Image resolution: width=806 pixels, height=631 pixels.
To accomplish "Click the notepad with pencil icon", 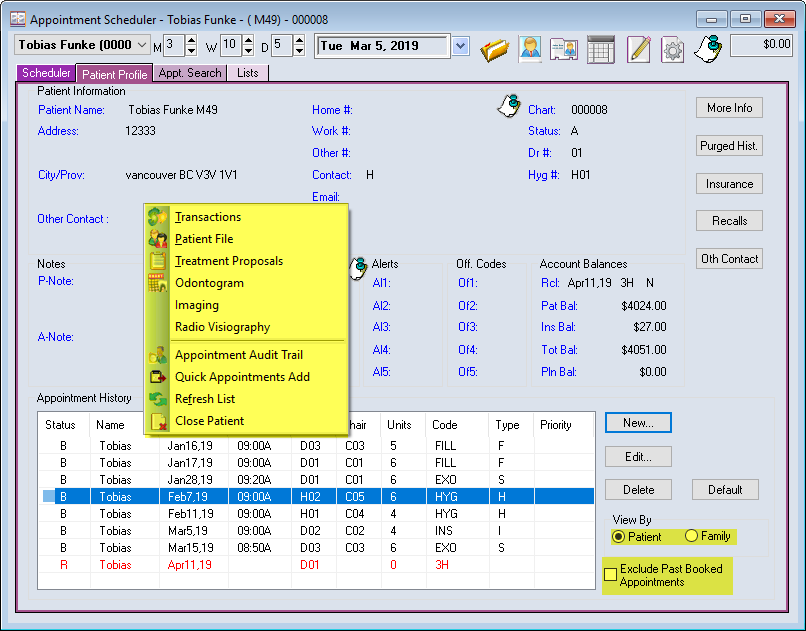I will 638,47.
